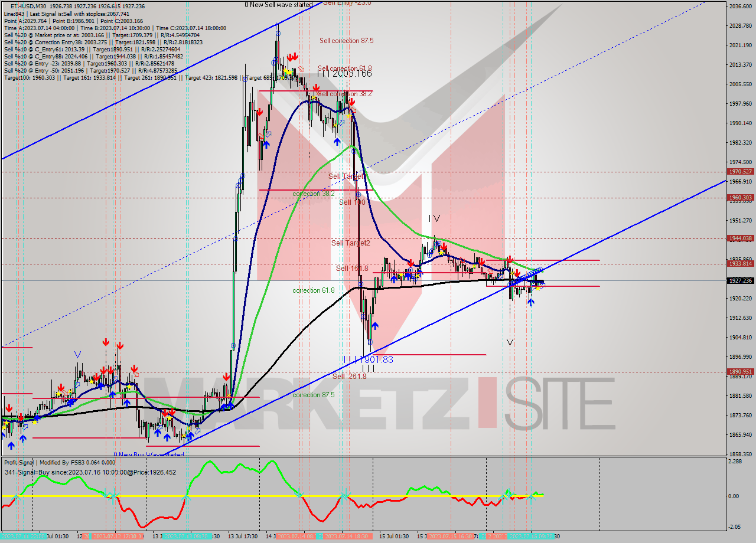The width and height of the screenshot is (756, 543).
Task: Click the green "correction 87.5" label
Action: click(x=314, y=395)
